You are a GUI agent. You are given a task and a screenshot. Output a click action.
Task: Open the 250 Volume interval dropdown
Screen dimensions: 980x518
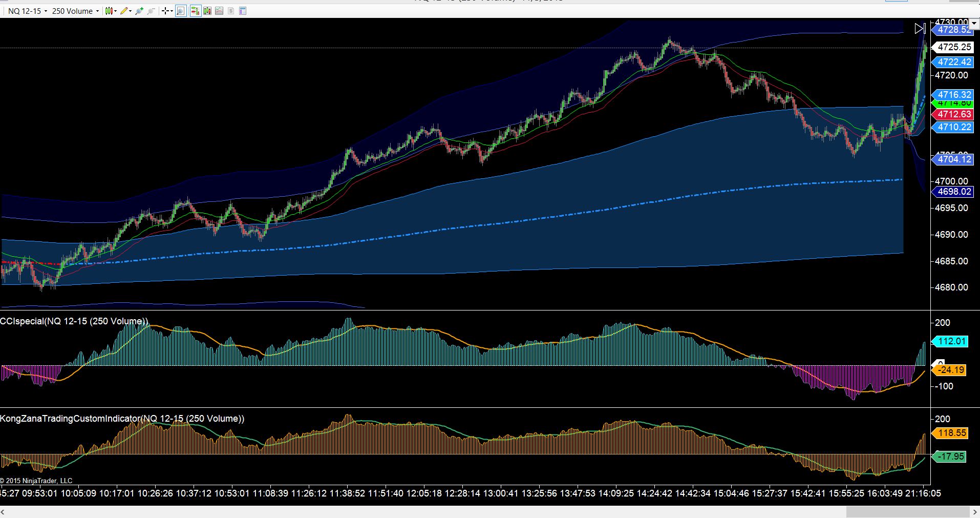[75, 11]
